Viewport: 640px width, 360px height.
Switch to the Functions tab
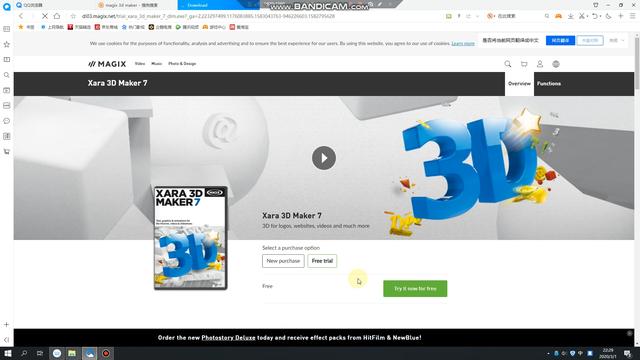tap(549, 84)
